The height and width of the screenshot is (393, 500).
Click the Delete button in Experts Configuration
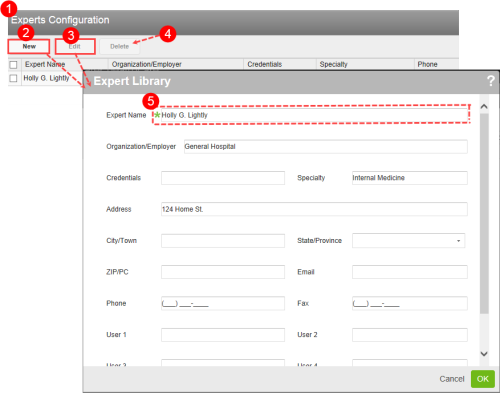click(x=120, y=46)
